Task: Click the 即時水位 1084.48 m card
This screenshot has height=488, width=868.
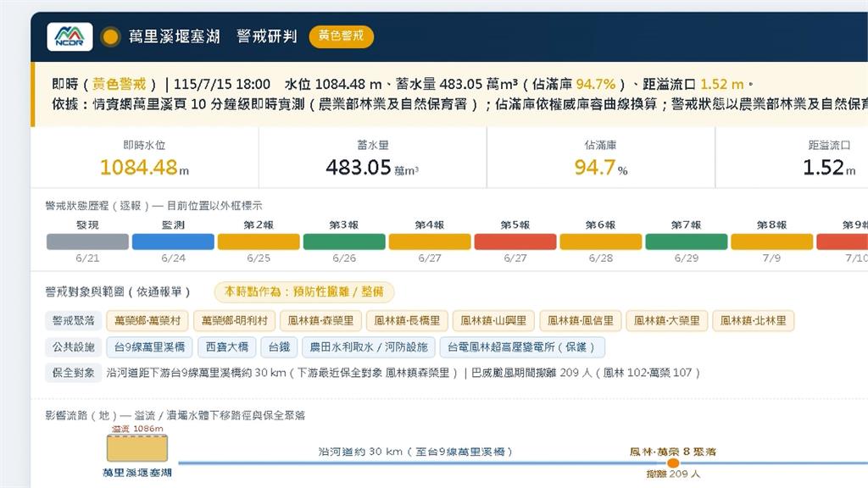Action: (x=144, y=158)
